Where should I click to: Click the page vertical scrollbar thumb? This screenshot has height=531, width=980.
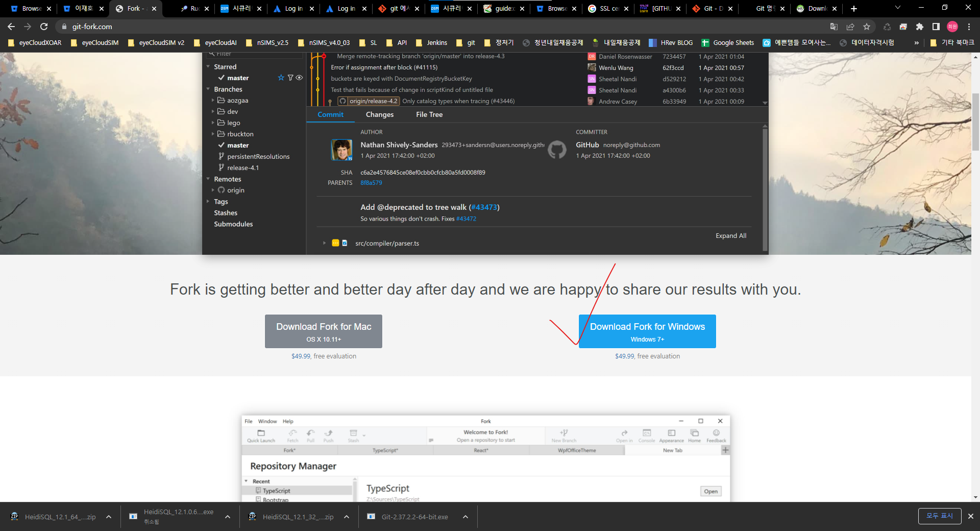pyautogui.click(x=975, y=122)
